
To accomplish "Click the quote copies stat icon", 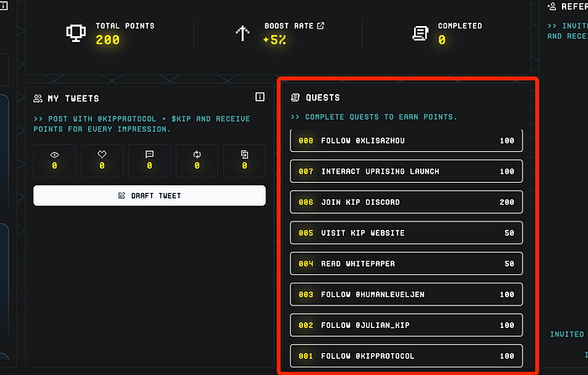I will coord(244,154).
